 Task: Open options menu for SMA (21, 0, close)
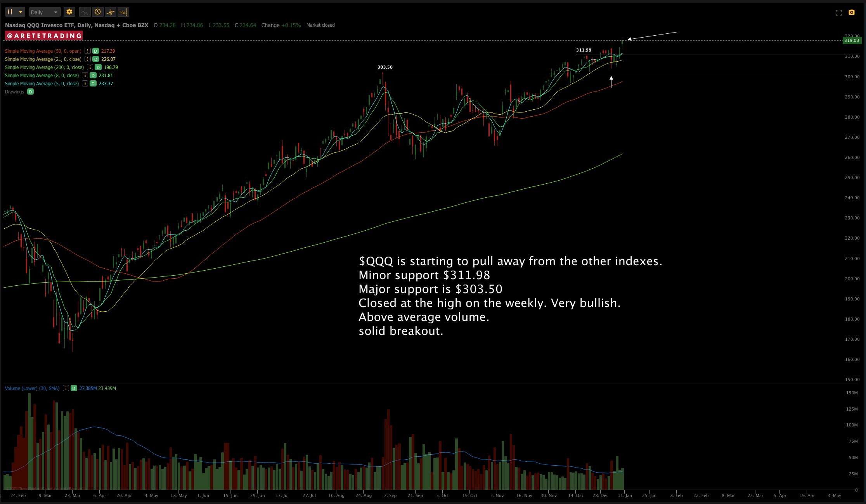pos(88,59)
